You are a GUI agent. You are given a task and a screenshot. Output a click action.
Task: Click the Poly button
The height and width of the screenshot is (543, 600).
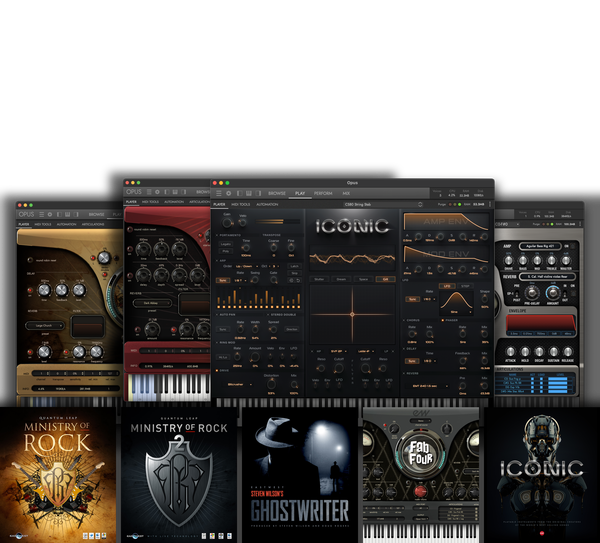(x=226, y=251)
